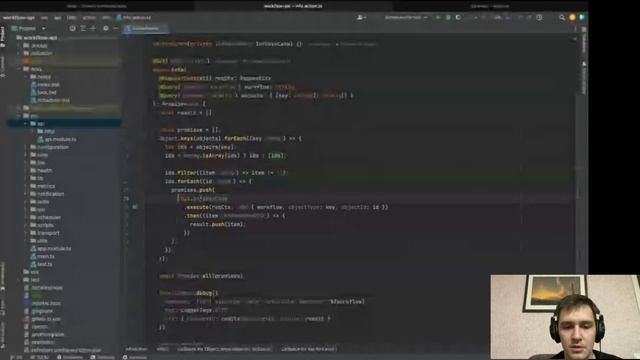Toggle the Project stripe button on left edge
The height and width of the screenshot is (360, 640).
tap(3, 37)
